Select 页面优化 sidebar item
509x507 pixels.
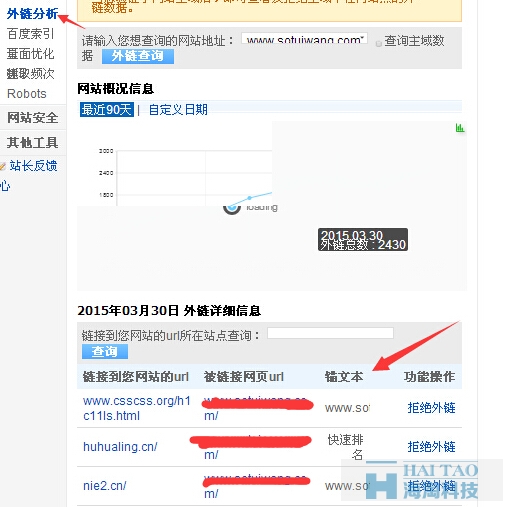[30, 54]
